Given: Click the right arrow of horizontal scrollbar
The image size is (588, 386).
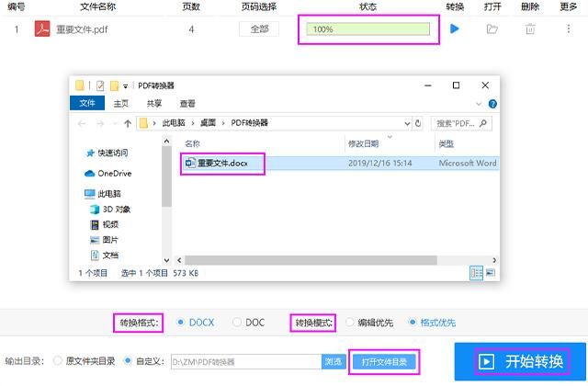Looking at the screenshot, I should 494,260.
